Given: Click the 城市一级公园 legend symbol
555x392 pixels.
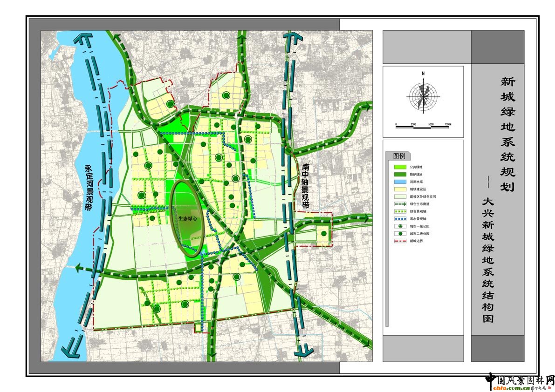Looking at the screenshot, I should click(400, 226).
